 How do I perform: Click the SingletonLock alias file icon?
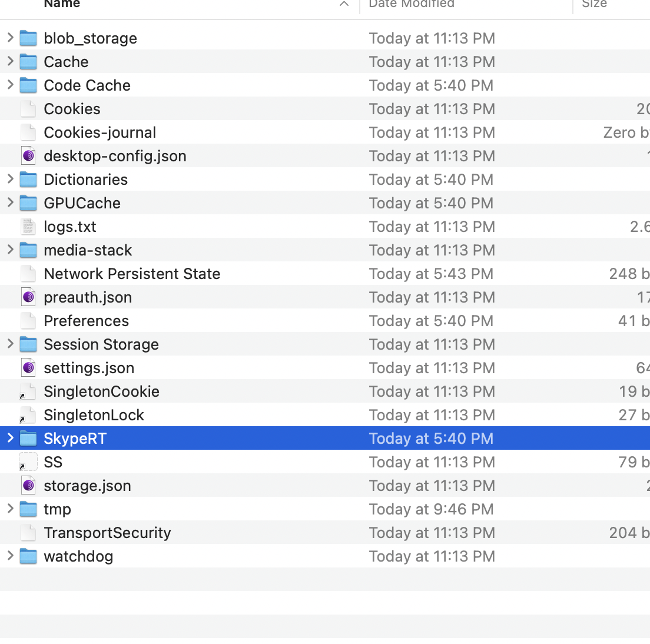click(28, 415)
